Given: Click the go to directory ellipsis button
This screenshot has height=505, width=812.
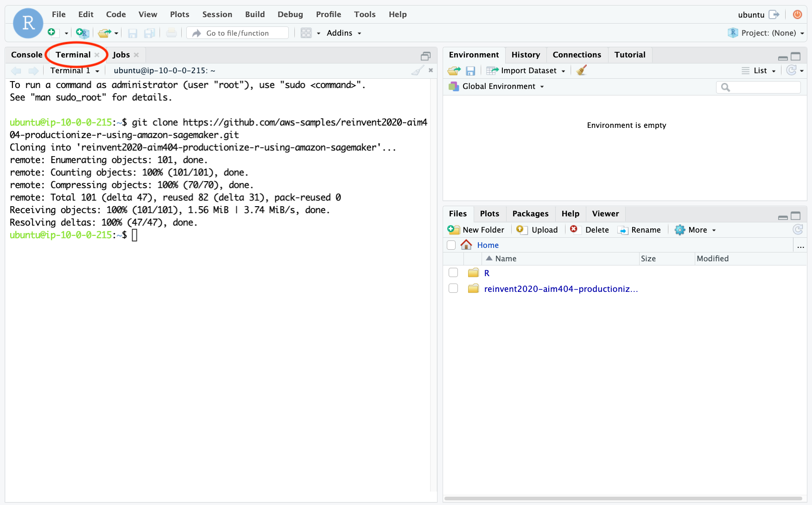Looking at the screenshot, I should 800,246.
